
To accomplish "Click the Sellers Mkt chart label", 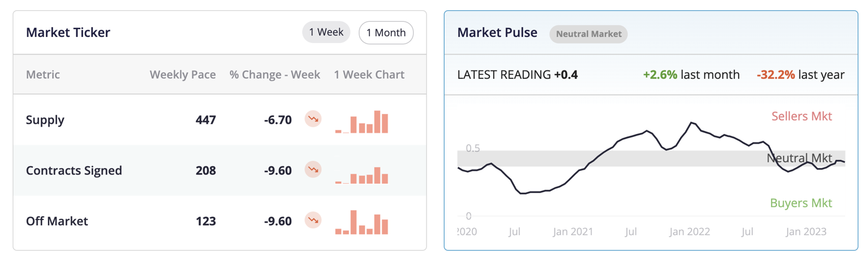I will tap(801, 116).
